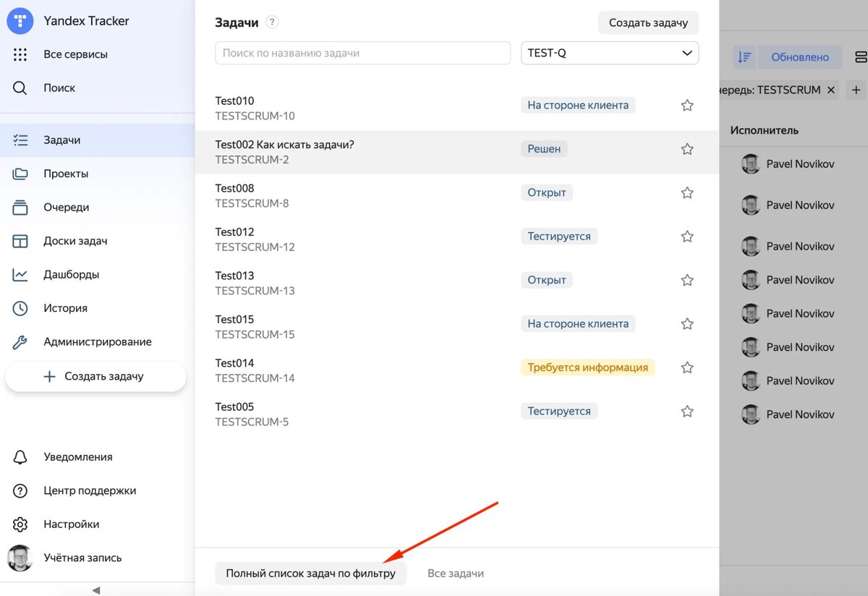The image size is (868, 596).
Task: Click the Центр поддержки question icon
Action: tap(20, 490)
